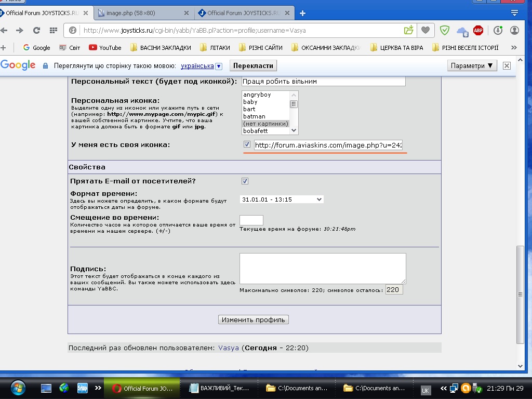Viewport: 532px width, 399px height.
Task: Open the time format dropdown 31.01.01 - 13:15
Action: point(282,199)
